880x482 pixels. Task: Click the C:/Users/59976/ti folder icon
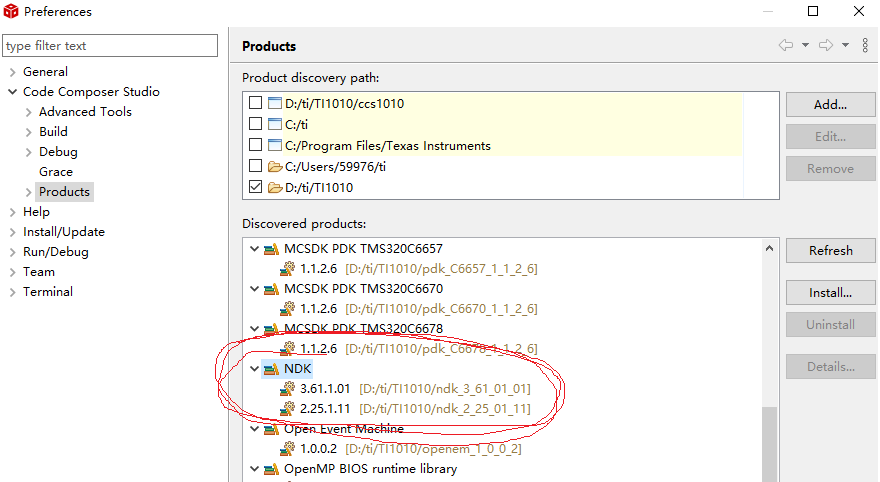(x=274, y=167)
